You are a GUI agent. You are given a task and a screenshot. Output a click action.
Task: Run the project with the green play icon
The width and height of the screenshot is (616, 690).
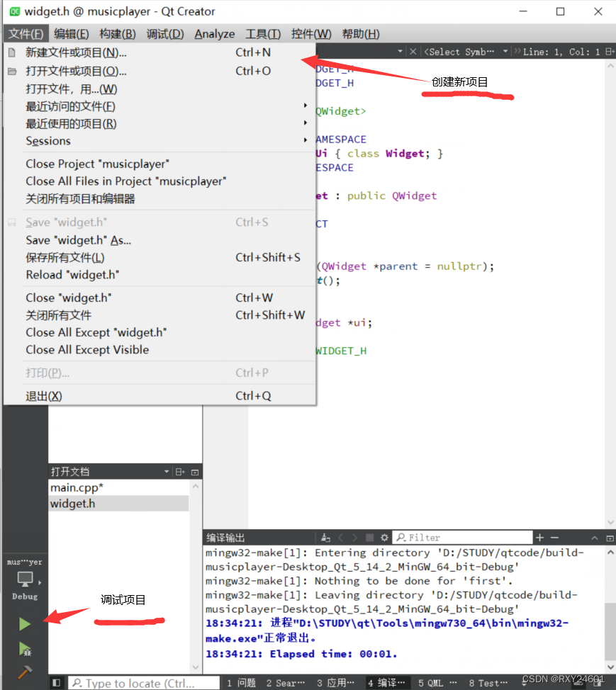click(x=24, y=623)
